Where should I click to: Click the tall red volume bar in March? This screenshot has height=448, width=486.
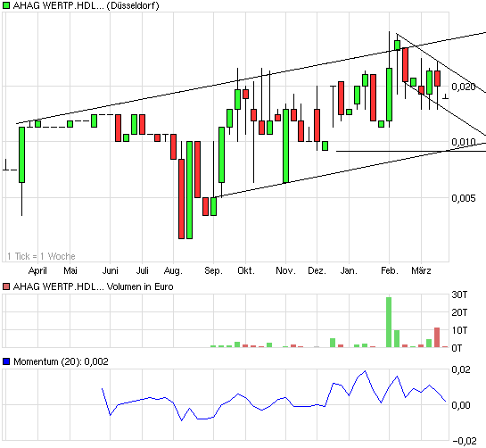[x=437, y=337]
